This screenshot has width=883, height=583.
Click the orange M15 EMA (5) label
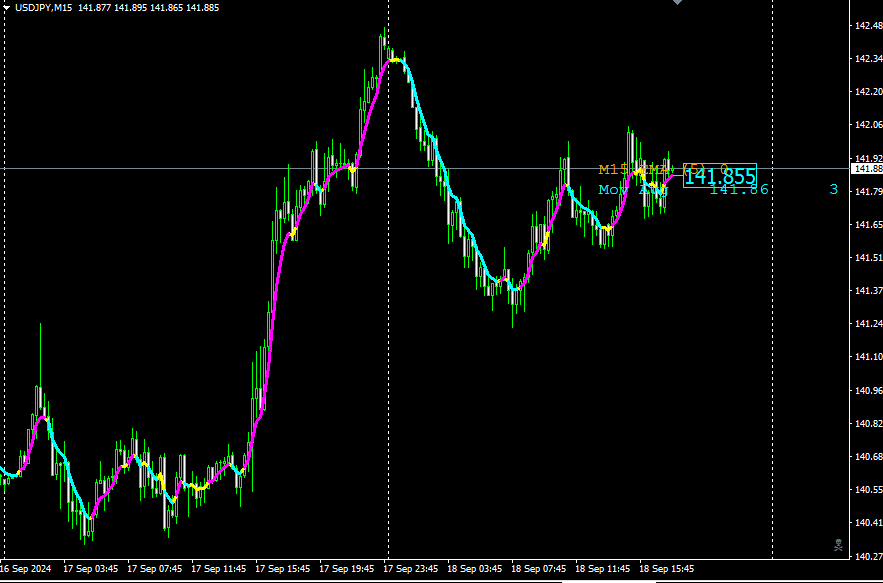[640, 169]
